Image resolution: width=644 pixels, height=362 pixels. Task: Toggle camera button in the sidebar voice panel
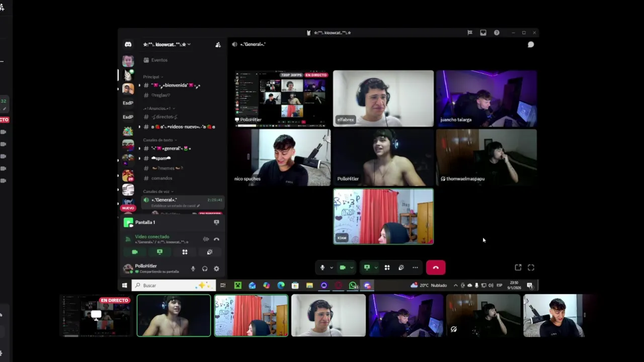(135, 252)
